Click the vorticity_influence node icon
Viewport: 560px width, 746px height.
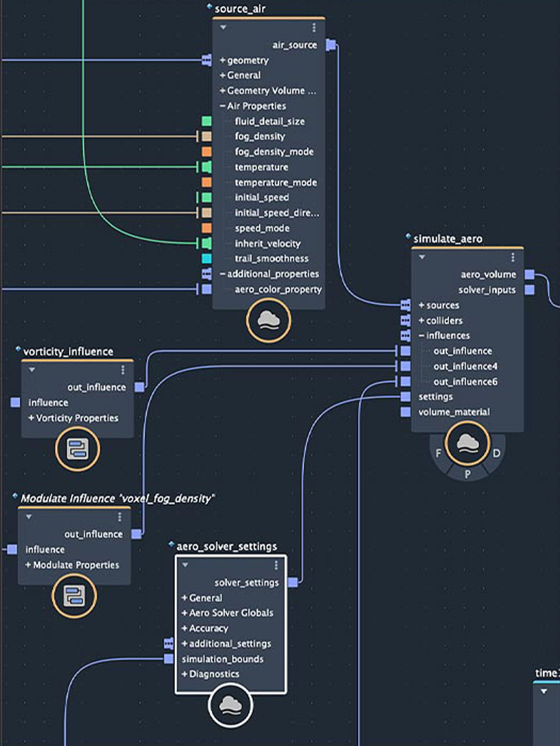[77, 448]
